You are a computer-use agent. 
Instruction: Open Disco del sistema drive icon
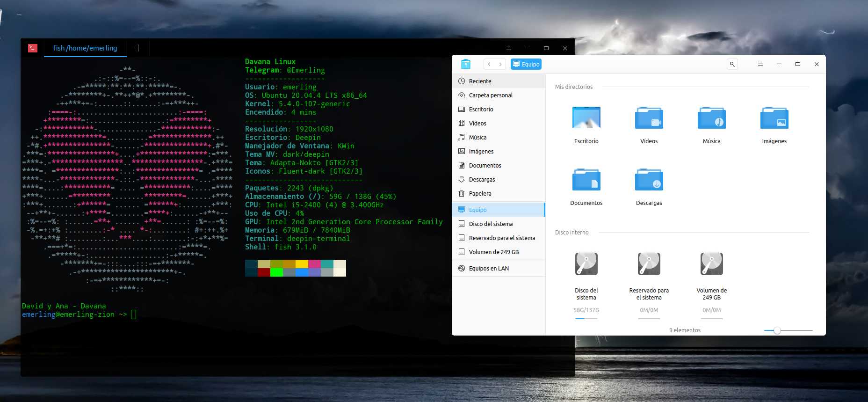(586, 264)
